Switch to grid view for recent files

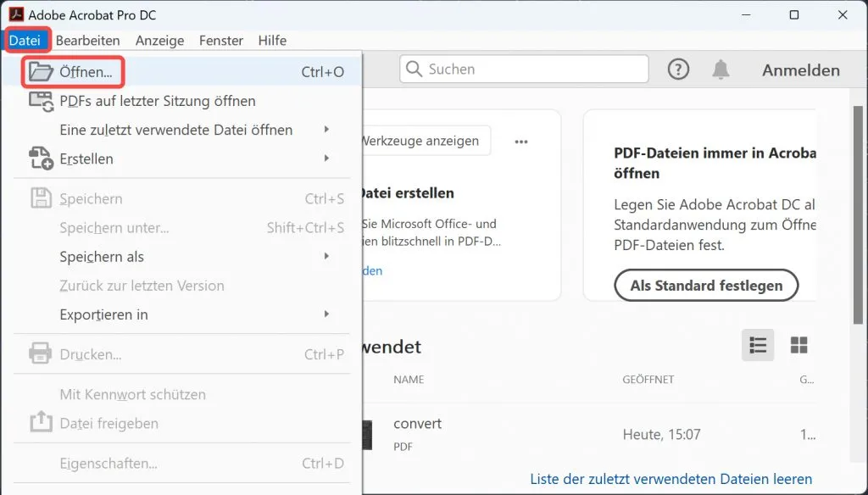click(798, 345)
